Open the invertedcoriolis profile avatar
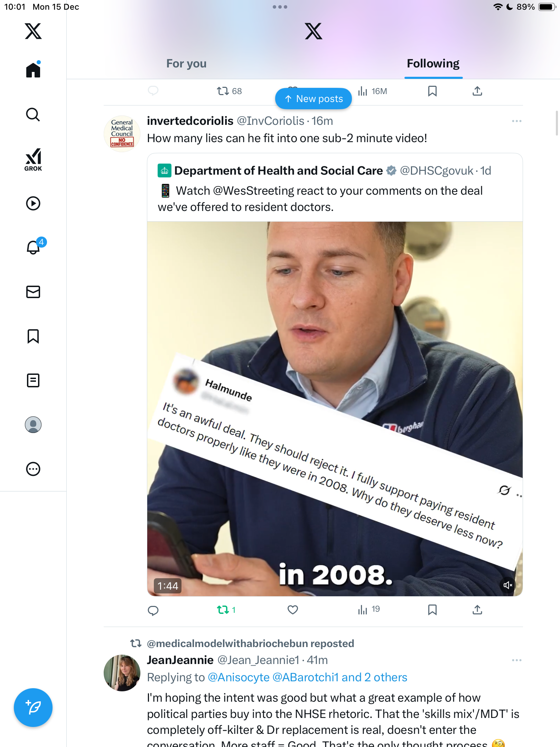The height and width of the screenshot is (747, 560). click(122, 133)
